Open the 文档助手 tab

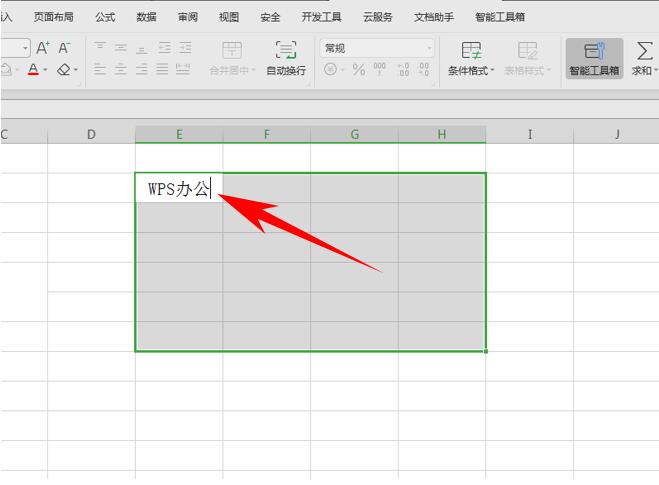tap(434, 17)
